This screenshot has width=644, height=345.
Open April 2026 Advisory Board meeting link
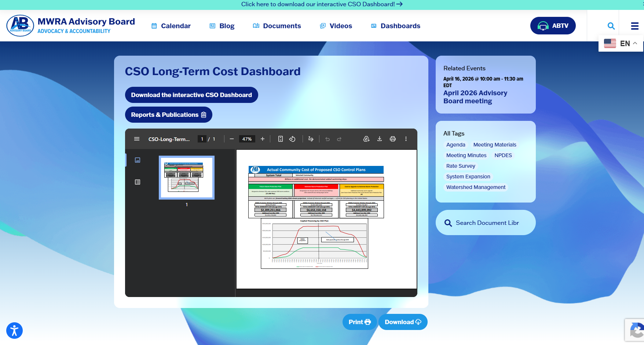click(x=475, y=97)
